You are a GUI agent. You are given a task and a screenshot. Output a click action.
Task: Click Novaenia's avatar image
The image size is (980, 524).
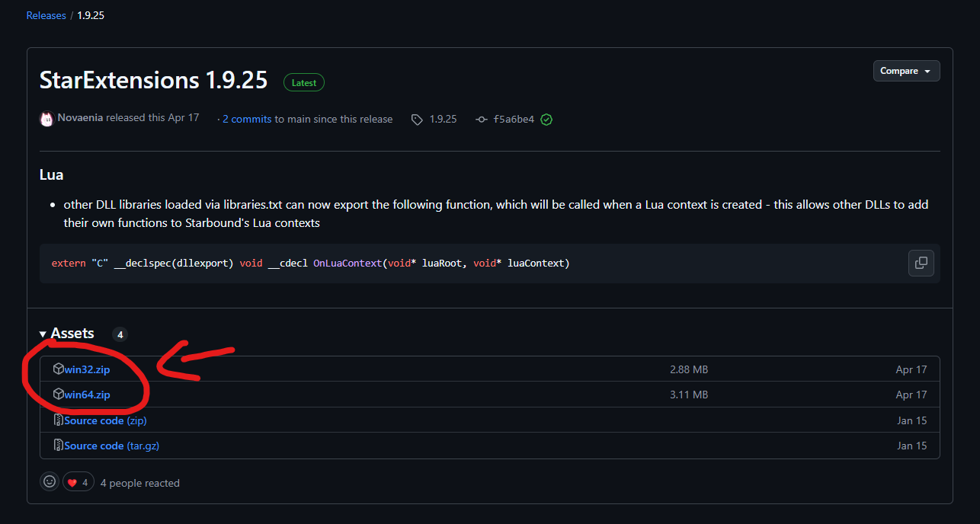46,119
